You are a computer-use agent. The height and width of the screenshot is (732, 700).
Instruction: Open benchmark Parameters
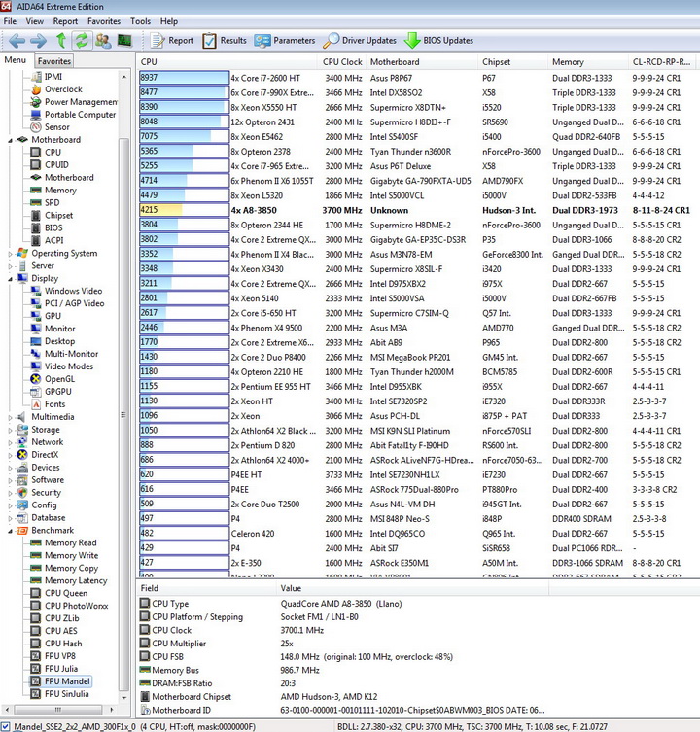coord(285,41)
